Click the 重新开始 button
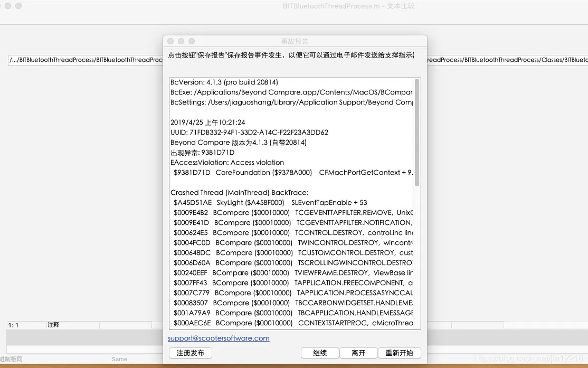 (x=399, y=353)
